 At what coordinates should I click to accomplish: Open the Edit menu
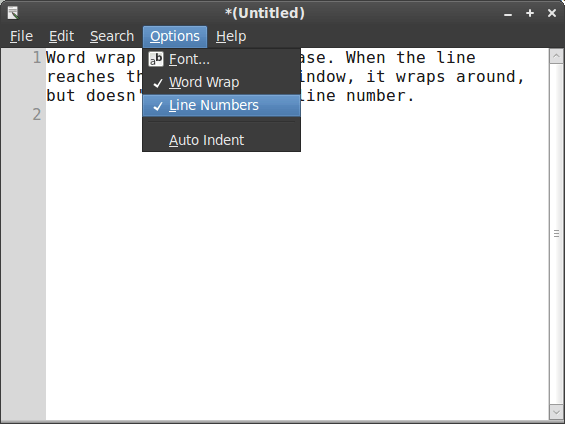pyautogui.click(x=61, y=36)
